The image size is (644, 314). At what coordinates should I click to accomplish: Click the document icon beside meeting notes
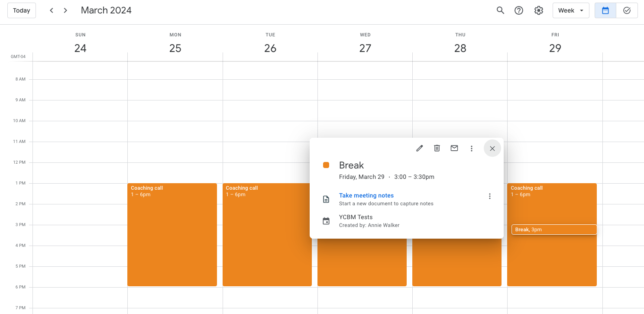coord(326,199)
